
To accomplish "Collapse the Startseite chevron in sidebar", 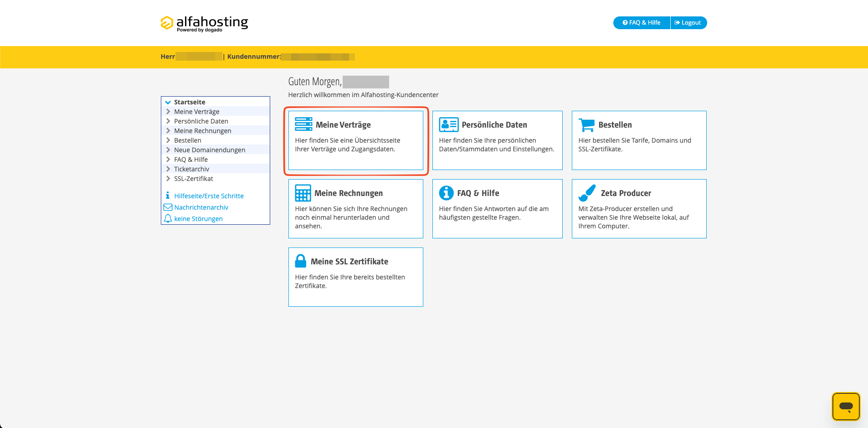I will click(x=168, y=102).
